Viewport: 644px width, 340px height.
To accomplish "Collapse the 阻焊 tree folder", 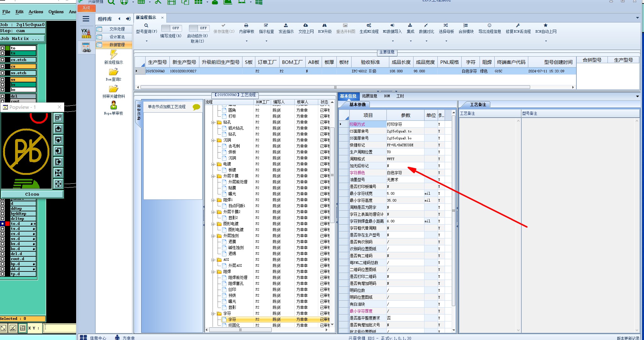I will (213, 272).
